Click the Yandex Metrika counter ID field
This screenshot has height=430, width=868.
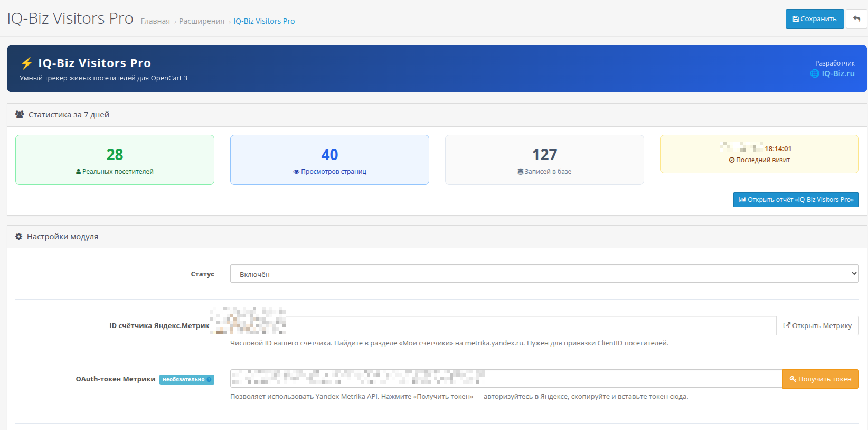[x=503, y=325]
